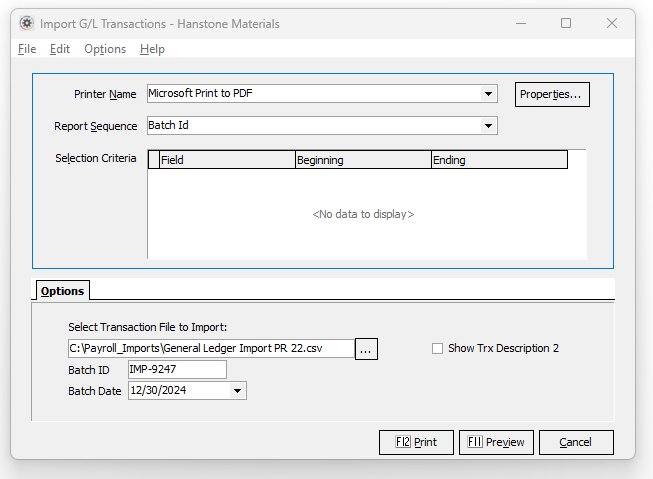
Task: Close the Import G/L Transactions window
Action: click(x=612, y=23)
